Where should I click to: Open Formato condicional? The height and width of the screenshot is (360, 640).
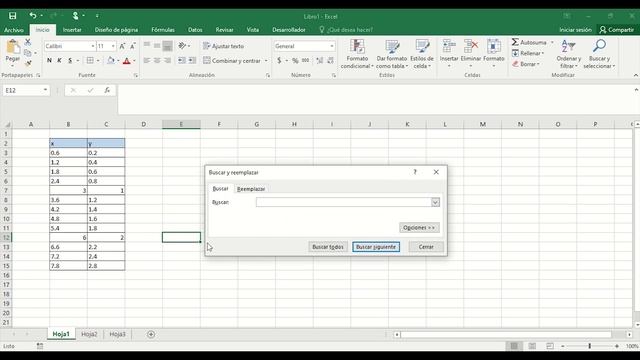pyautogui.click(x=357, y=54)
